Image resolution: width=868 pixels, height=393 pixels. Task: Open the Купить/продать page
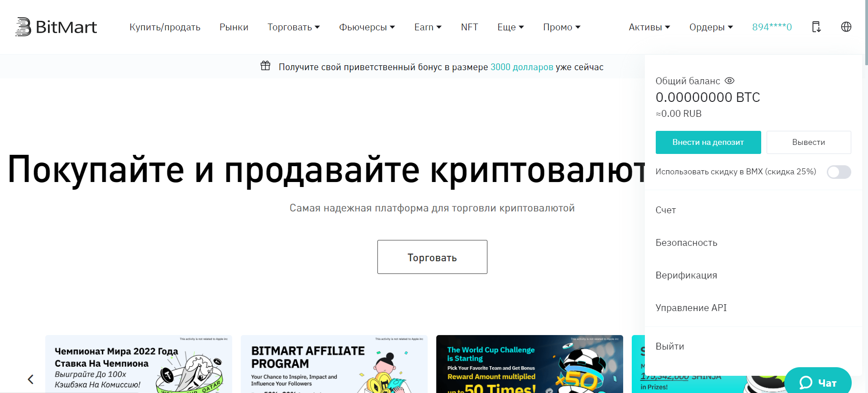pyautogui.click(x=165, y=27)
